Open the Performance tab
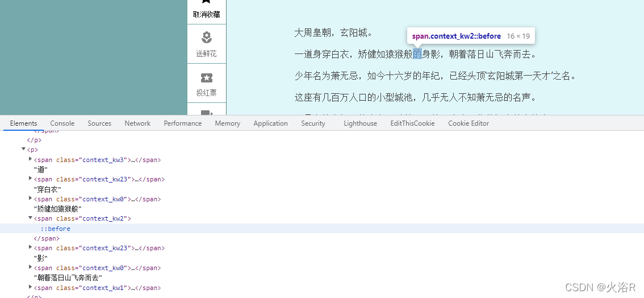Image resolution: width=644 pixels, height=298 pixels. [183, 123]
